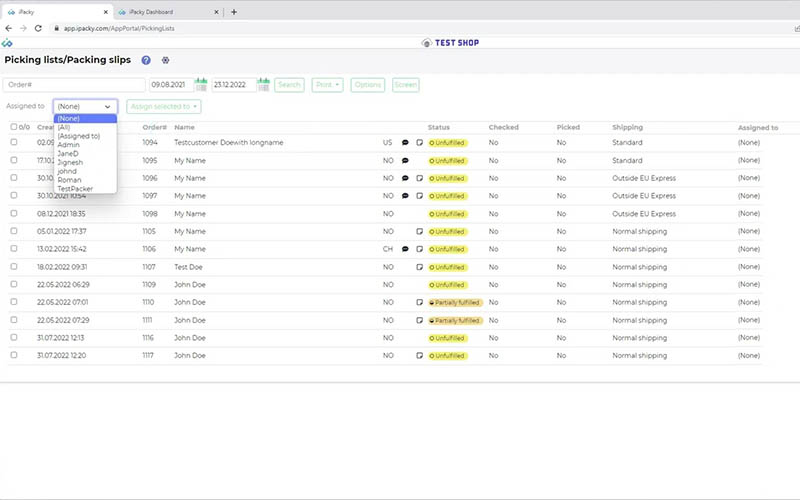This screenshot has height=500, width=800.
Task: Choose JaneD in the assignee list
Action: point(85,154)
